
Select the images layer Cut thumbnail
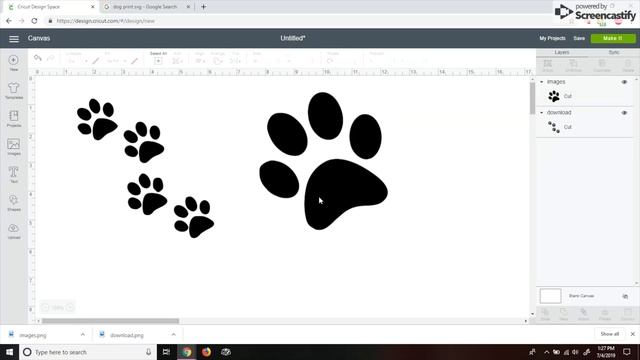tap(554, 96)
